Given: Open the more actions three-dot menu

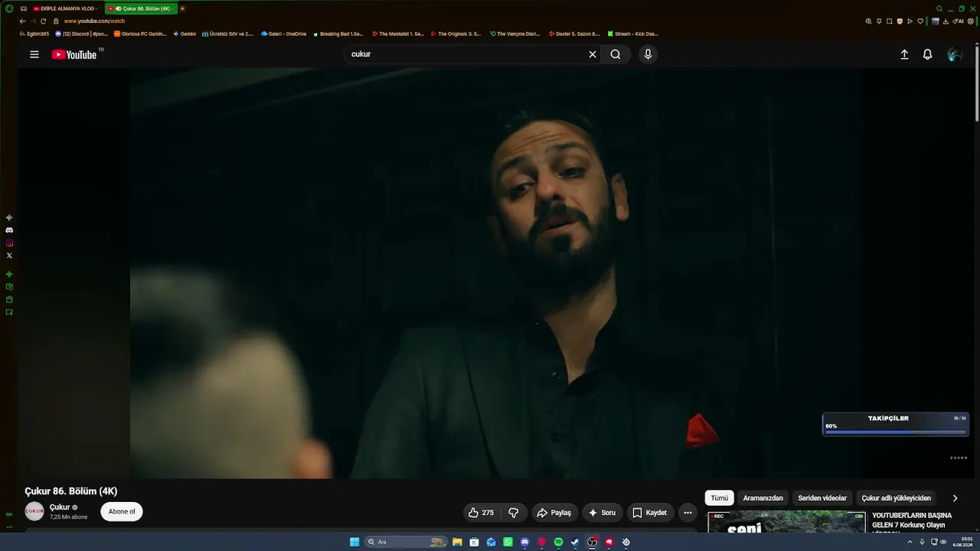Looking at the screenshot, I should pyautogui.click(x=688, y=513).
